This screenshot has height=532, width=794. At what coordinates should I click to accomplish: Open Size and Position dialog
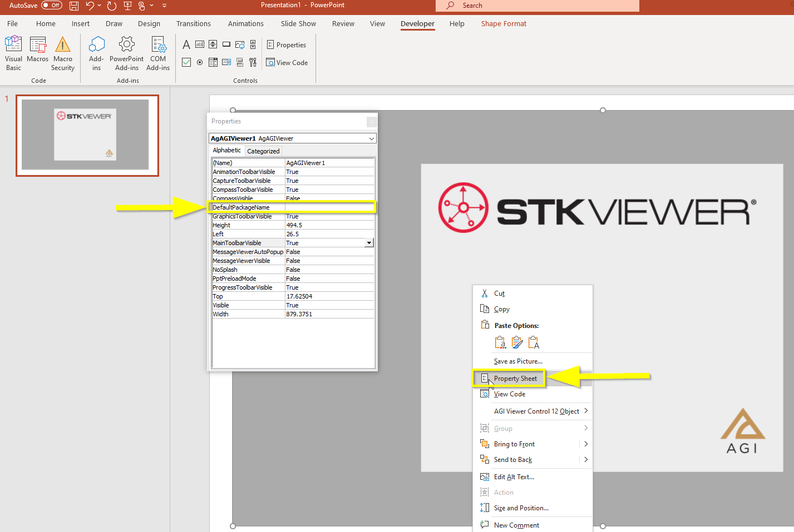point(532,508)
